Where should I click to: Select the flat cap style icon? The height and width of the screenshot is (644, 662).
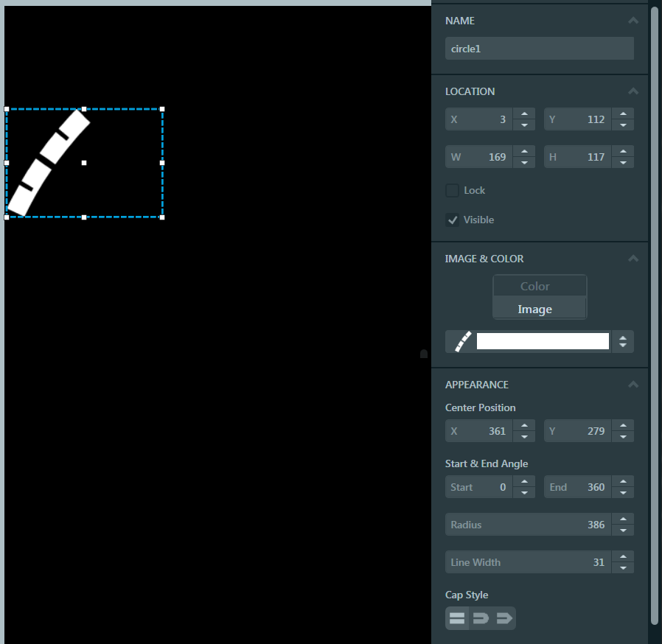click(x=457, y=618)
